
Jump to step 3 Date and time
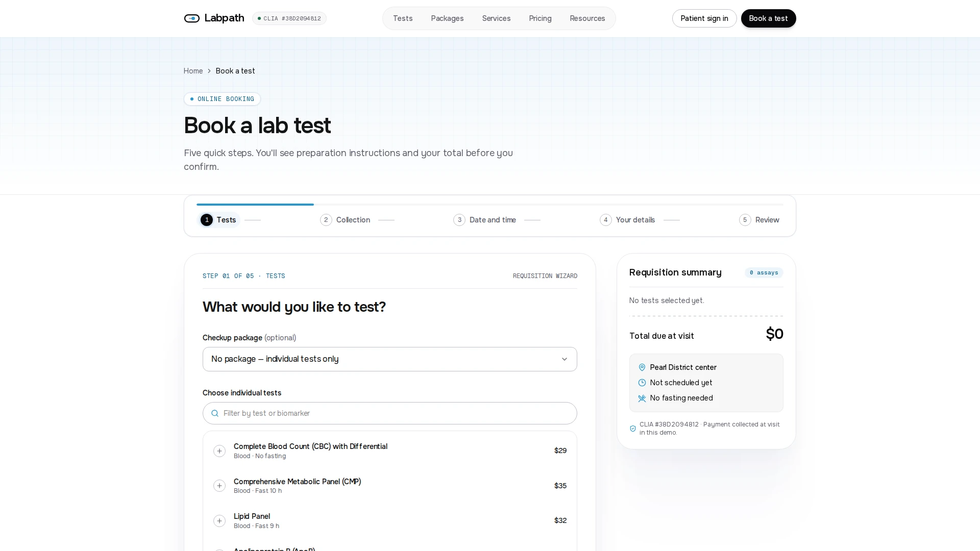[x=485, y=220]
